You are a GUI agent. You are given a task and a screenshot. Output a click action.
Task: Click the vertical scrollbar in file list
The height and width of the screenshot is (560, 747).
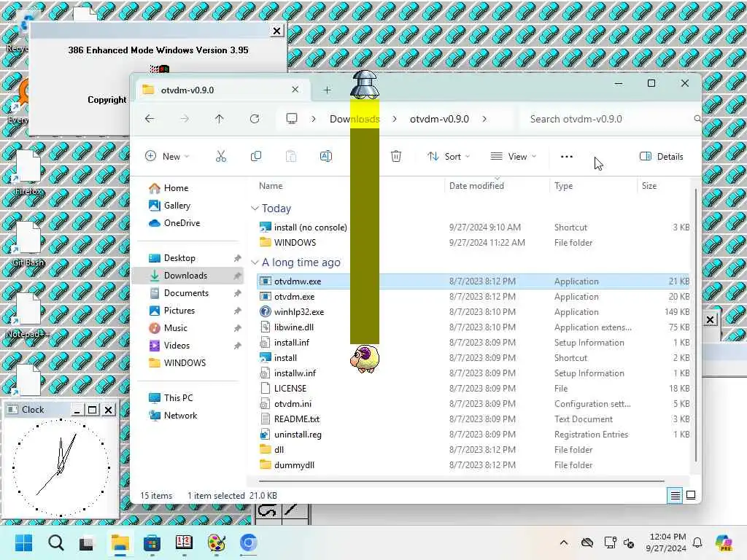tap(695, 324)
